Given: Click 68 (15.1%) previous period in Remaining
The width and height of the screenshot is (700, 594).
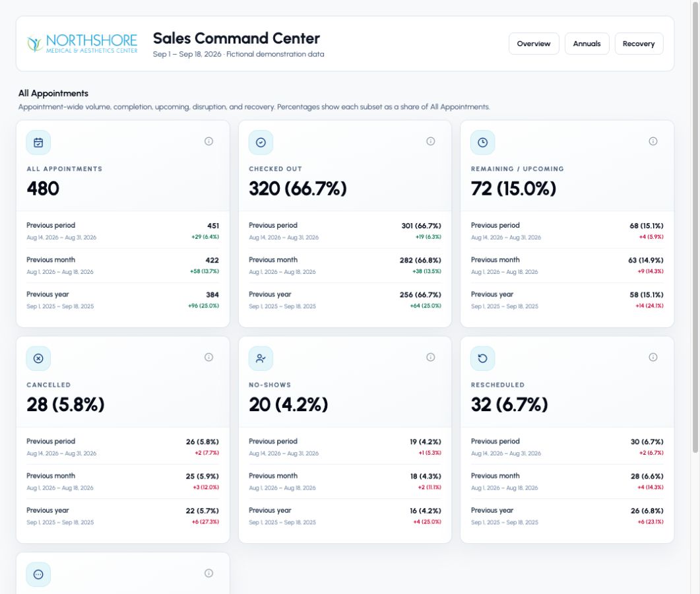Looking at the screenshot, I should (647, 226).
